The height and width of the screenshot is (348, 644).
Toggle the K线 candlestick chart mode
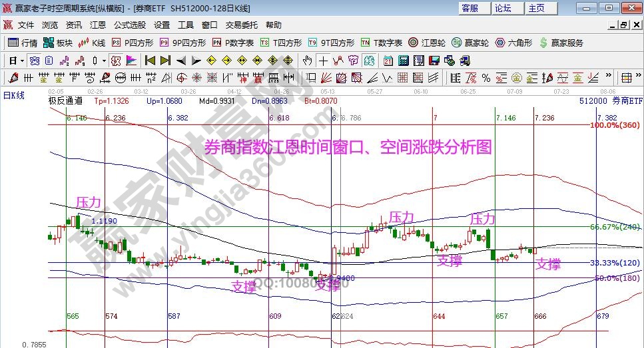pyautogui.click(x=92, y=43)
